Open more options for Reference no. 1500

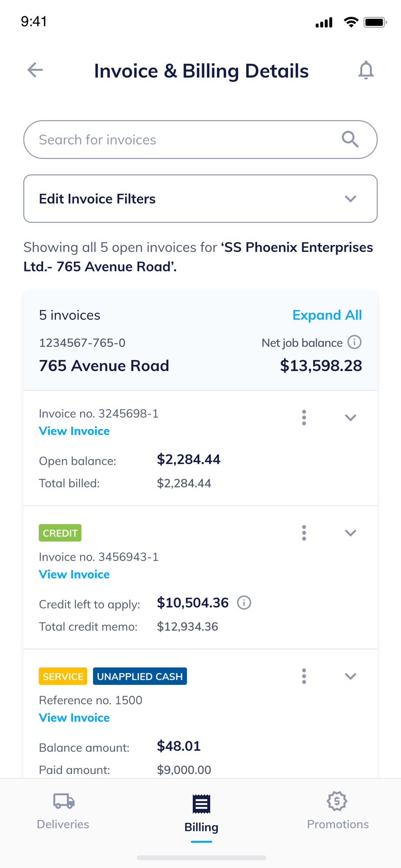coord(304,676)
